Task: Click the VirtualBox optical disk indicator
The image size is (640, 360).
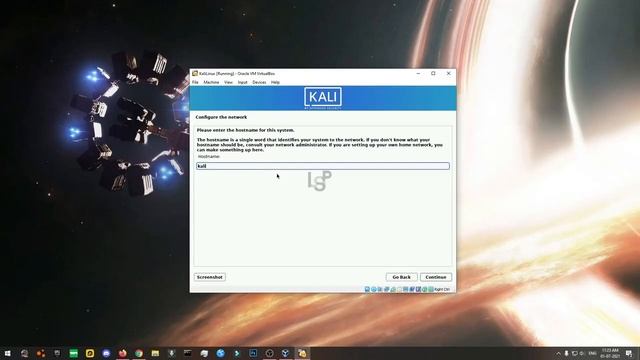Action: point(373,289)
